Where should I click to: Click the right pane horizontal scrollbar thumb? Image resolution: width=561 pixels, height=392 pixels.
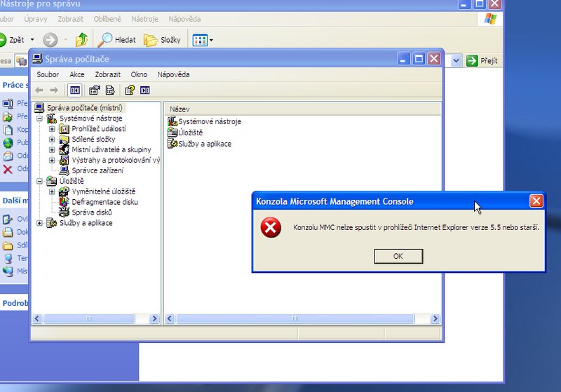point(295,318)
